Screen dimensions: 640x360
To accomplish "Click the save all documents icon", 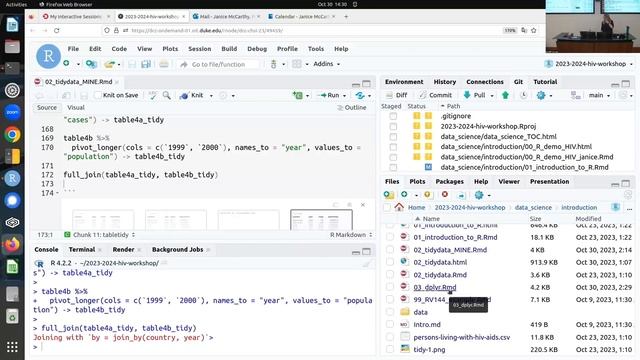I will tap(146, 64).
